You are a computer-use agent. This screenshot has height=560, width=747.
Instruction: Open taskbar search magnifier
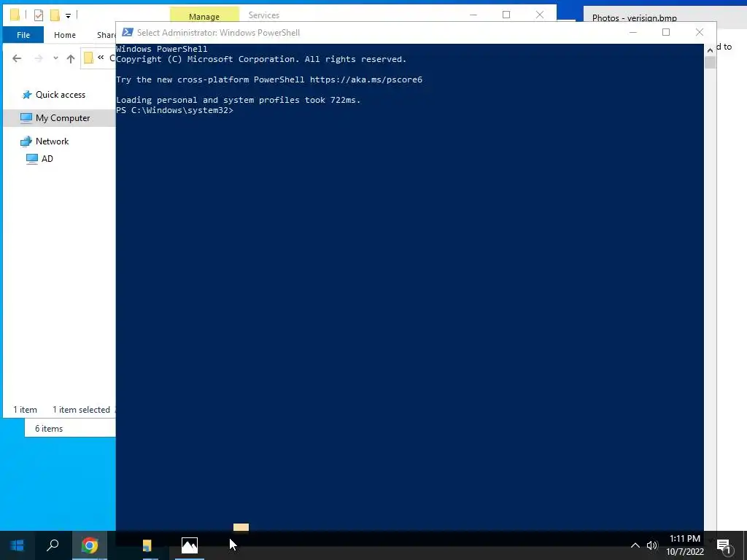click(53, 545)
